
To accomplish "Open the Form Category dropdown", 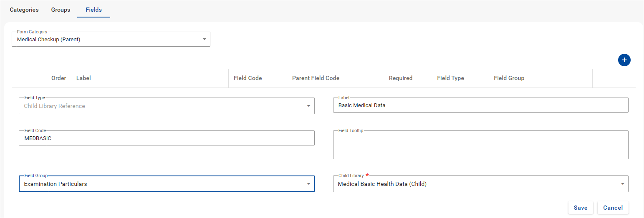I will (x=111, y=40).
